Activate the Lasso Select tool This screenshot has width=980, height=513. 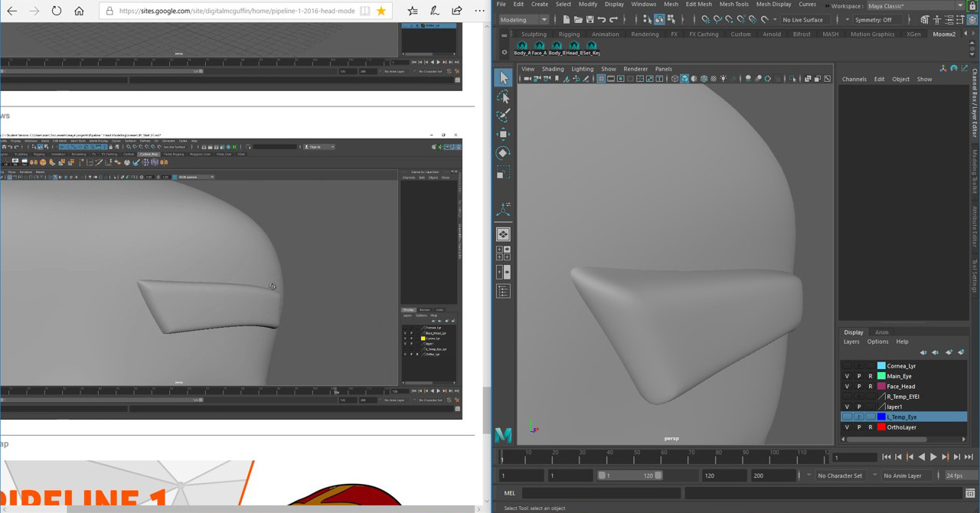[503, 96]
